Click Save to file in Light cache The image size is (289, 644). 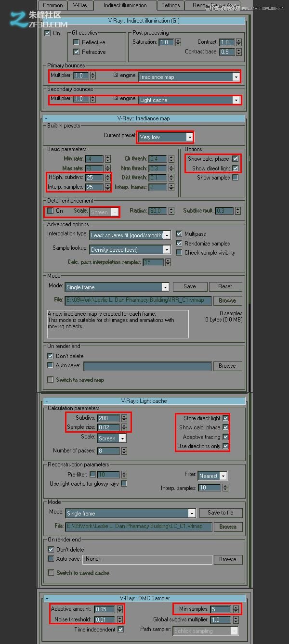[x=220, y=513]
